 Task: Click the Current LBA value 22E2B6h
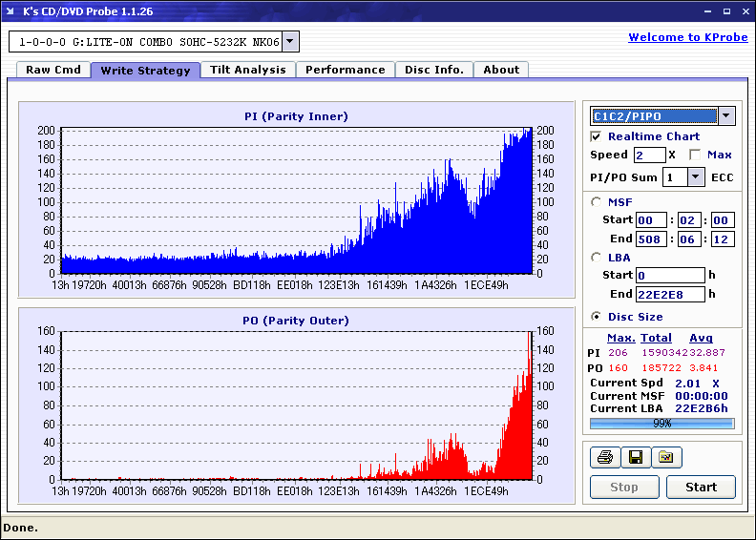(701, 408)
